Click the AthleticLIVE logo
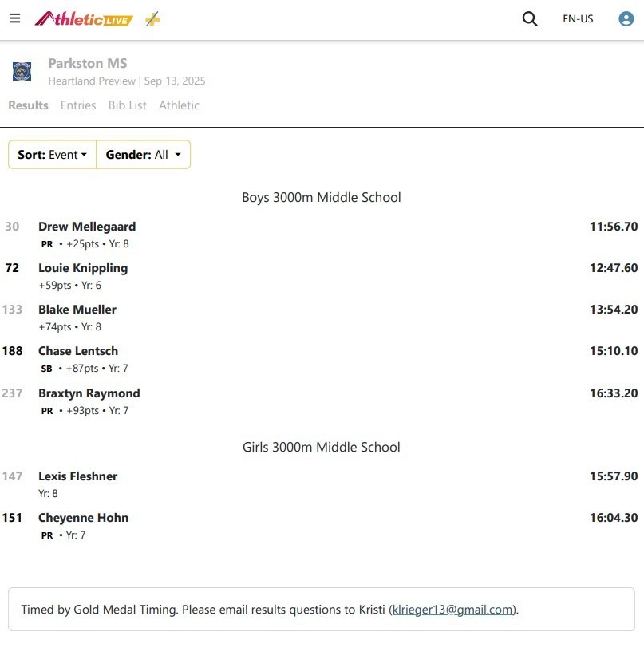 point(84,19)
